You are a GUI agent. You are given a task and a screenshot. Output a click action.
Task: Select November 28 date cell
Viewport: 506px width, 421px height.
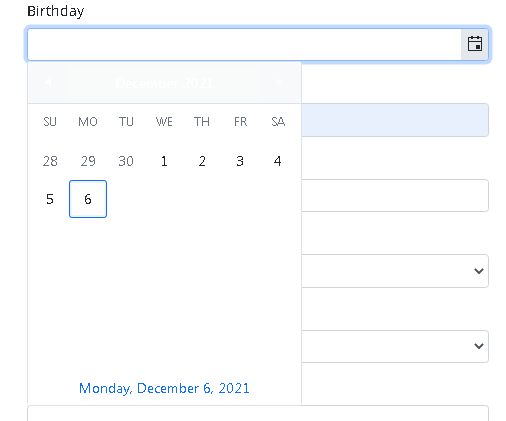[x=50, y=161]
